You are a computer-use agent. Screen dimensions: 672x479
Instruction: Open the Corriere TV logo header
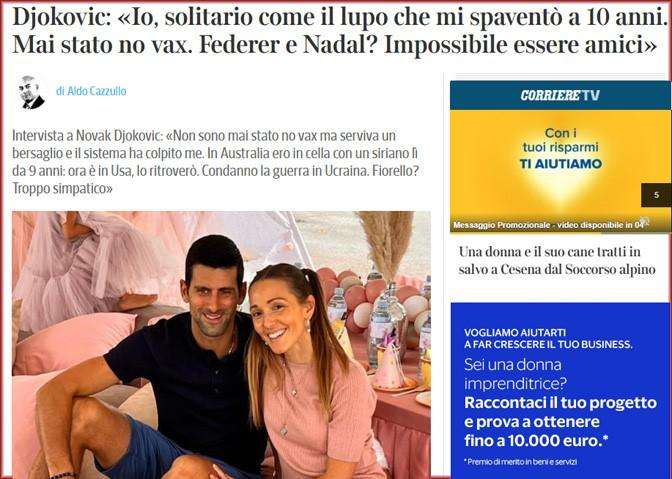(x=560, y=95)
